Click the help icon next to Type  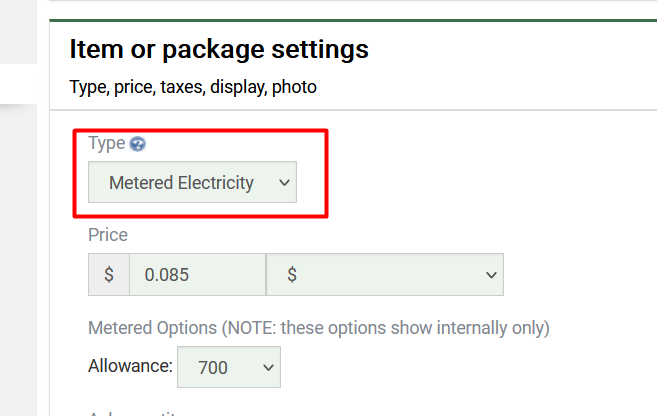click(138, 143)
